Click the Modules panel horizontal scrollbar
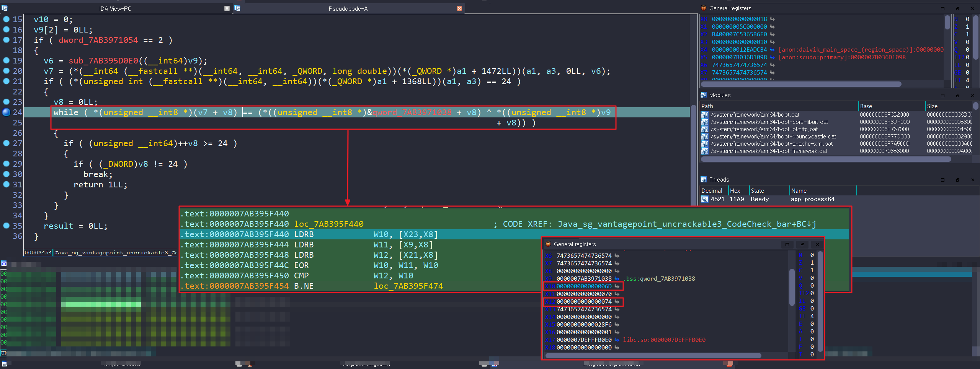The image size is (980, 369). pyautogui.click(x=826, y=159)
